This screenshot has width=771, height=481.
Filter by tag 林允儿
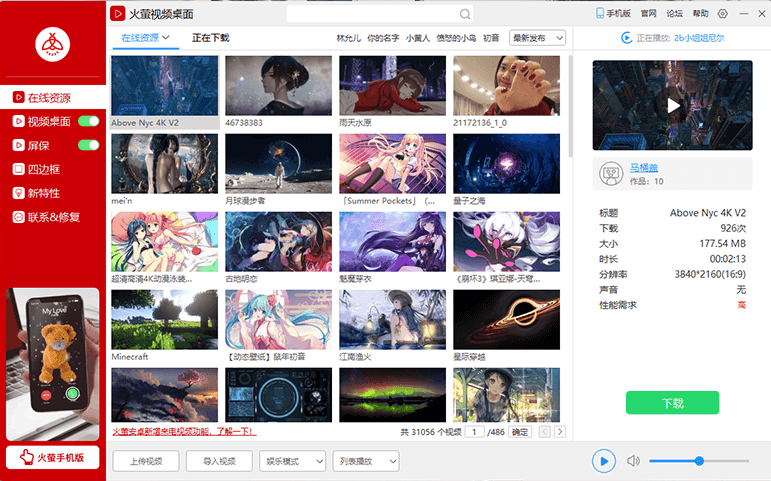[349, 38]
